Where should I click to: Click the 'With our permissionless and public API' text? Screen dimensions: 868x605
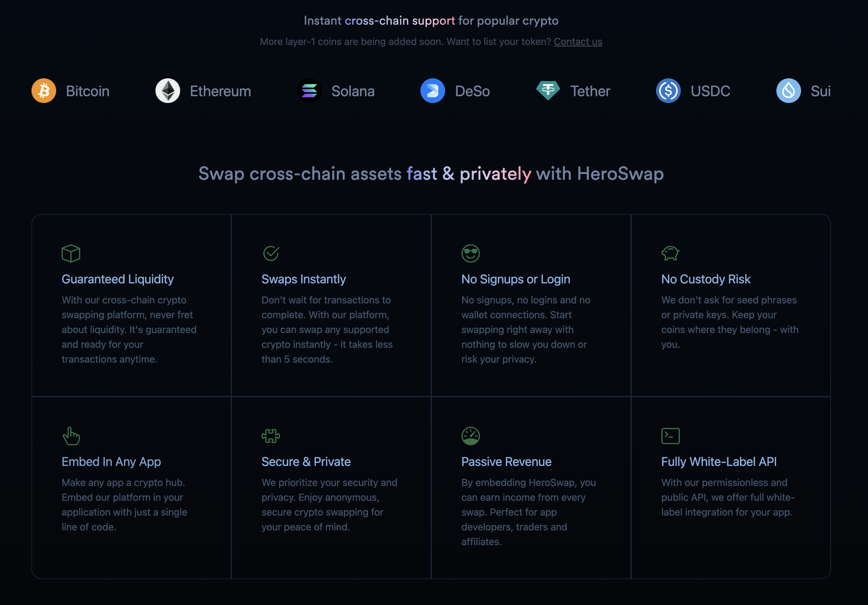728,497
